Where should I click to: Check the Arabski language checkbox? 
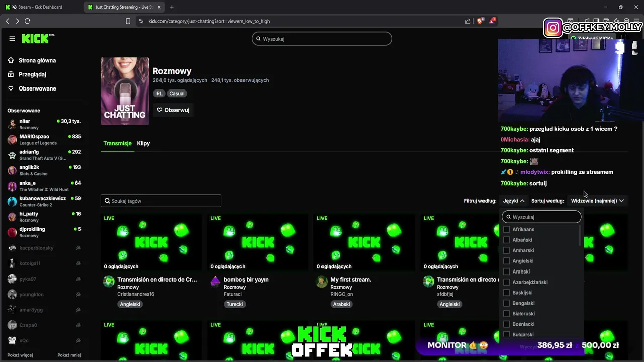point(507,271)
